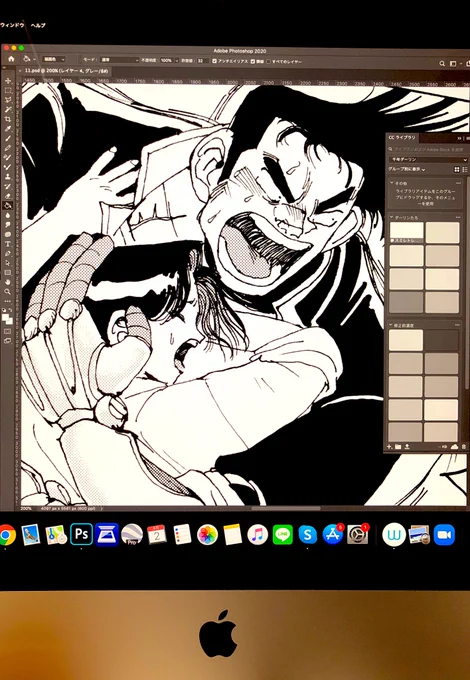
Task: Select the Clone Stamp tool
Action: pos(8,177)
